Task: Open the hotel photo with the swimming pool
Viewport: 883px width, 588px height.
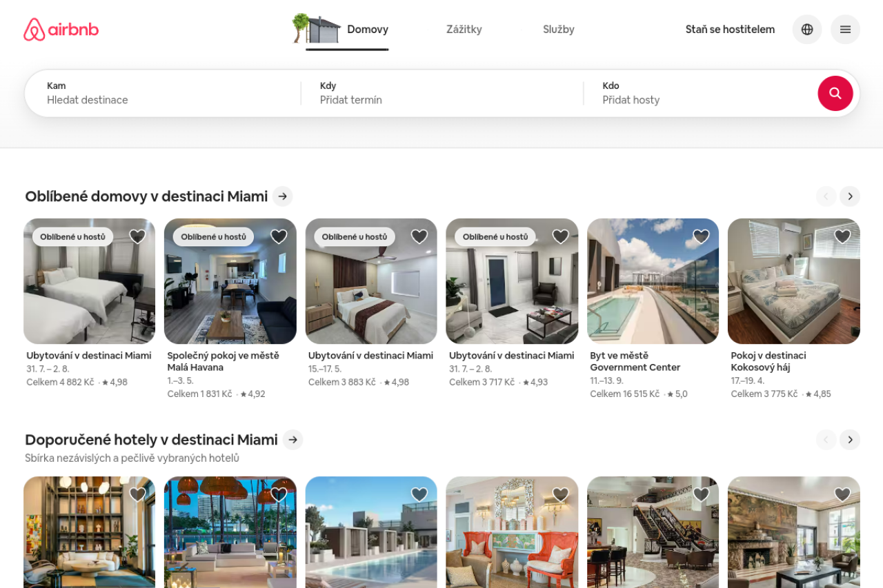Action: (371, 532)
